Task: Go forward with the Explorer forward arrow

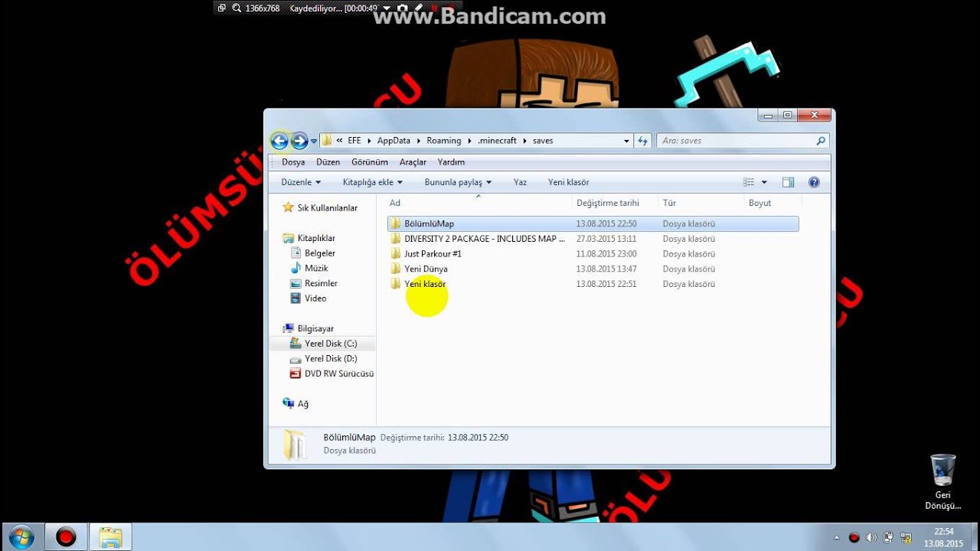Action: tap(299, 141)
